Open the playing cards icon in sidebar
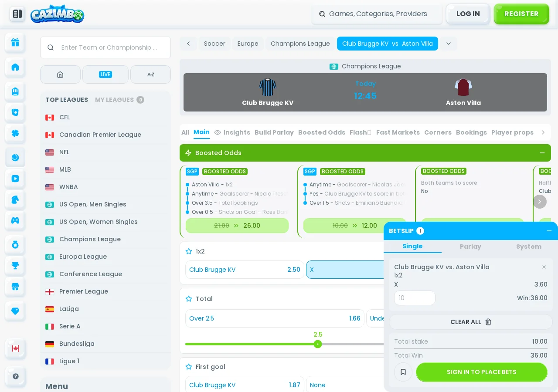 [15, 112]
